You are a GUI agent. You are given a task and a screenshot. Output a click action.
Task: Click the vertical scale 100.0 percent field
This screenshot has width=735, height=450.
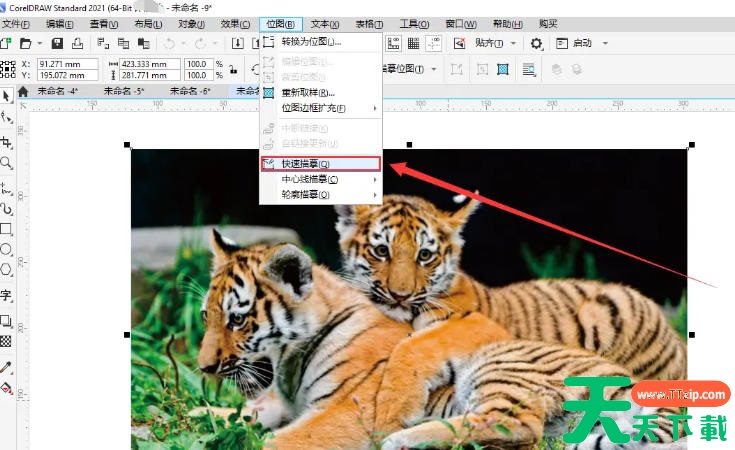click(x=198, y=75)
